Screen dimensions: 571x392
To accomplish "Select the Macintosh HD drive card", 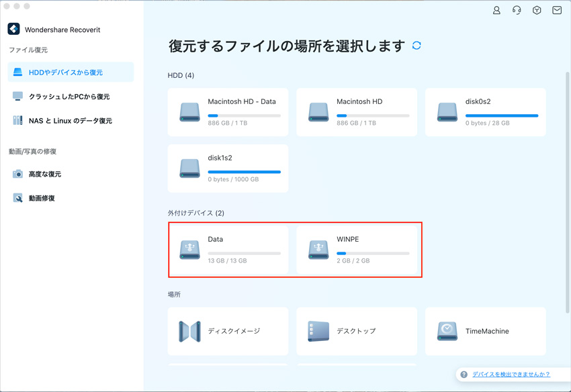I will (x=357, y=112).
